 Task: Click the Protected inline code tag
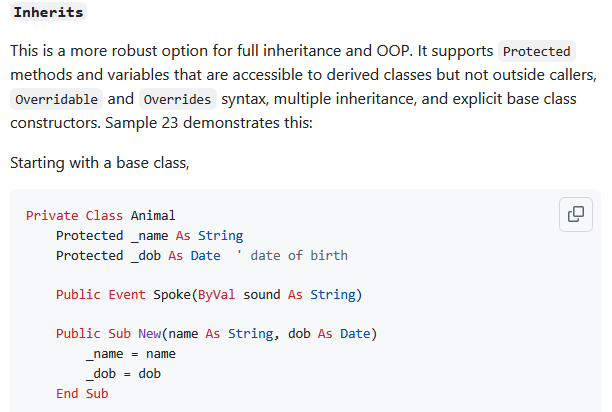pos(536,51)
